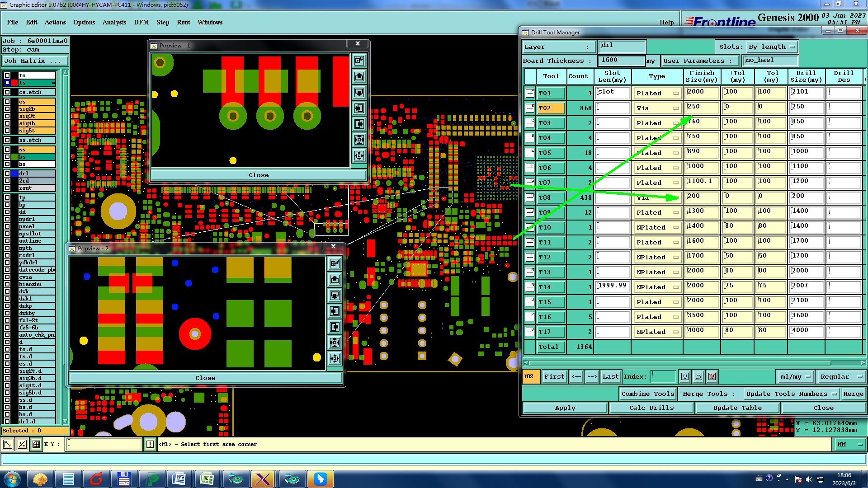
Task: Click Close button in Popview 1
Action: (x=259, y=175)
